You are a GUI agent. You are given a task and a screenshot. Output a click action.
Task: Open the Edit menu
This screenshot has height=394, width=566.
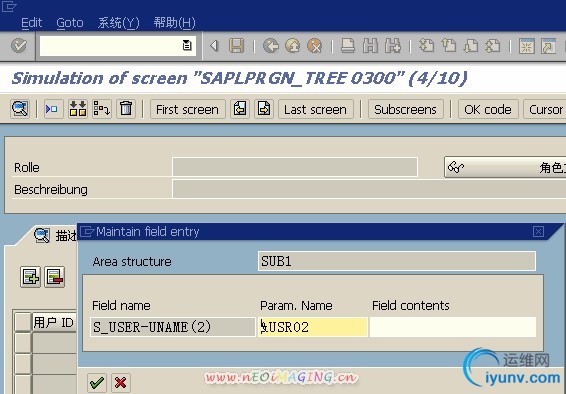[x=31, y=23]
